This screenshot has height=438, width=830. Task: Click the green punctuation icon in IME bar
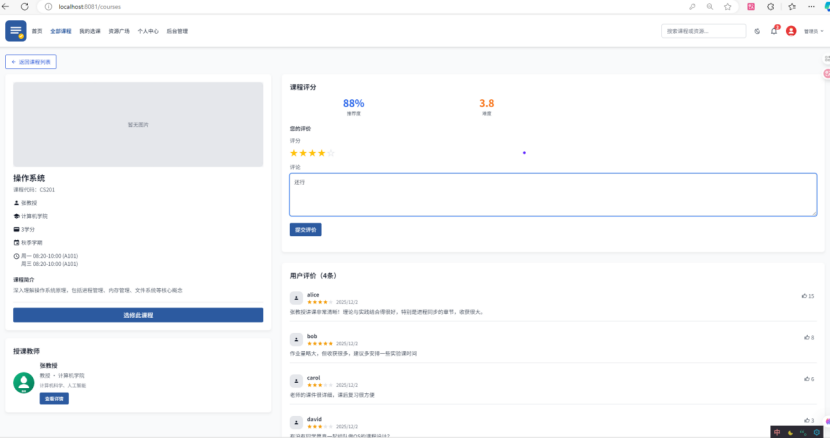click(804, 433)
